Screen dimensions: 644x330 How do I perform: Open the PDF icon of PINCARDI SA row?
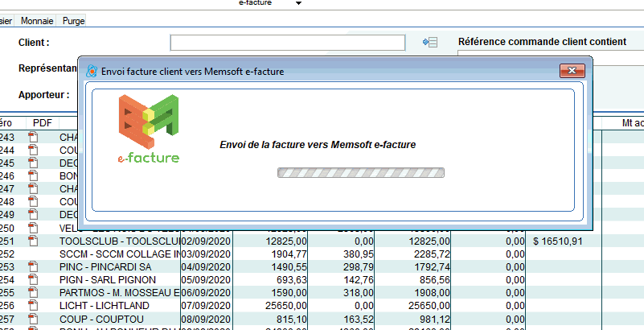pyautogui.click(x=33, y=266)
